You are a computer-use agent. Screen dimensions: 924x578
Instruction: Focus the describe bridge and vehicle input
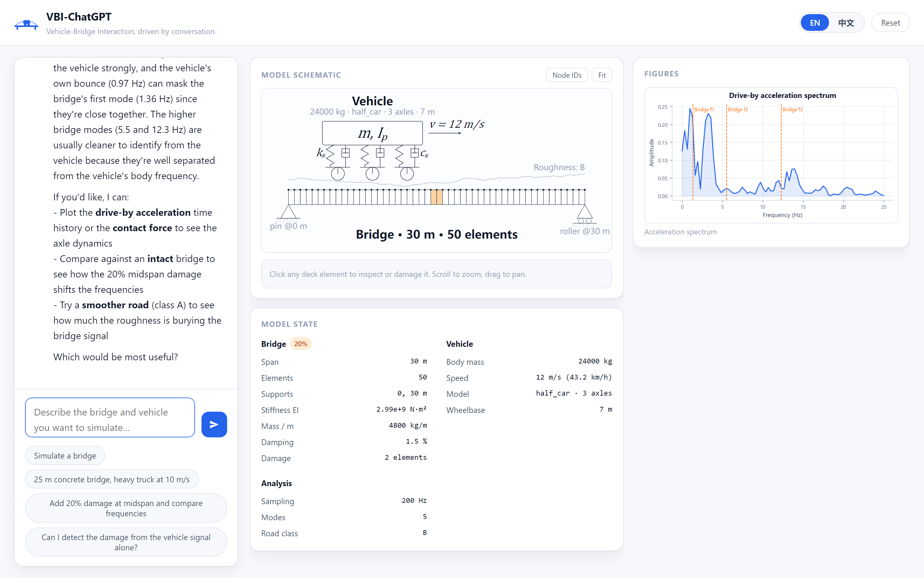click(x=110, y=417)
